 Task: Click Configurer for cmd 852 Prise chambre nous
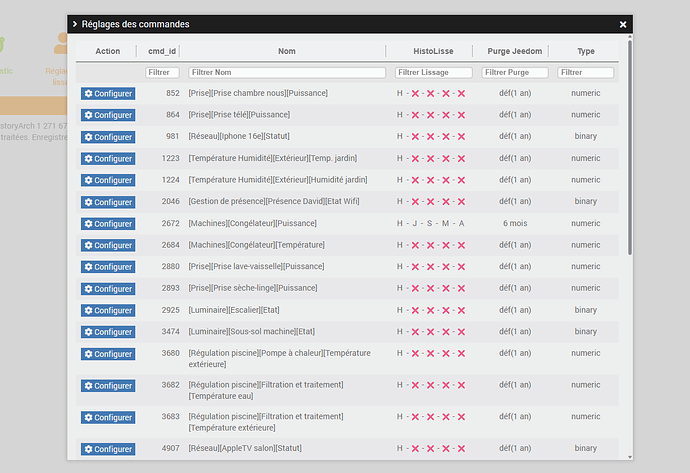[x=108, y=93]
